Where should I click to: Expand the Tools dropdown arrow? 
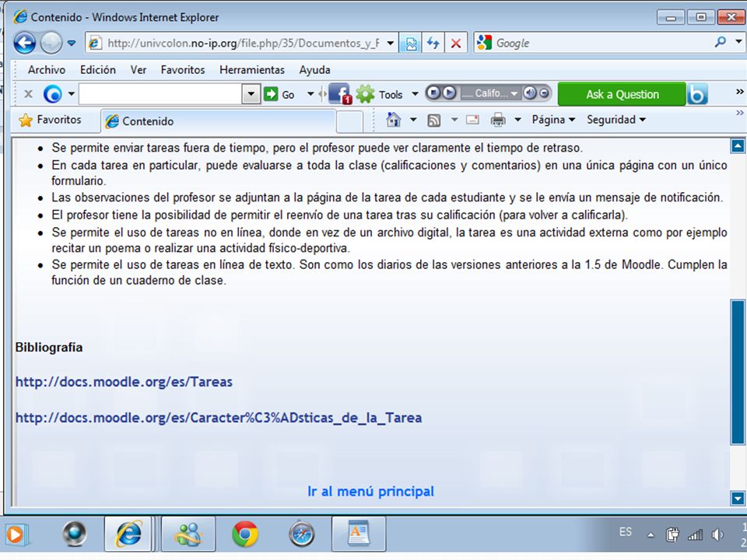click(x=415, y=94)
